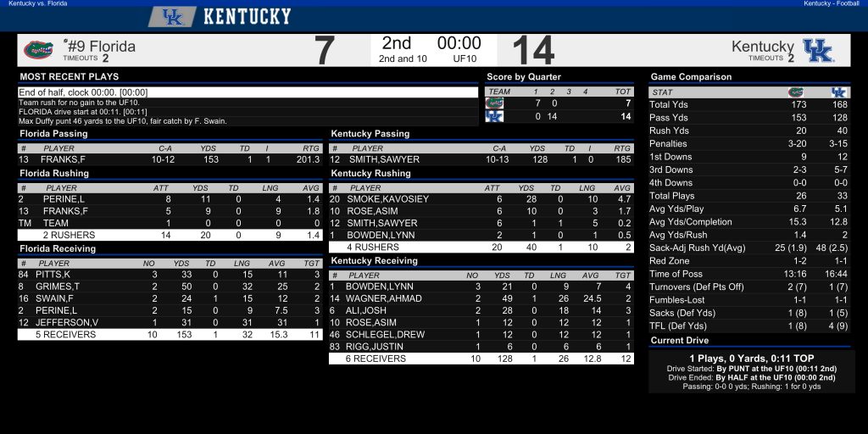Viewport: 868px width, 434px height.
Task: Click the Florida Gators logo in scoreboard
Action: coord(38,50)
